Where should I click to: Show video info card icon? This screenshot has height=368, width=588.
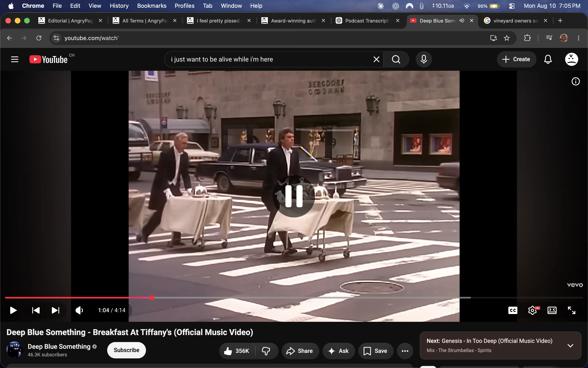point(576,81)
